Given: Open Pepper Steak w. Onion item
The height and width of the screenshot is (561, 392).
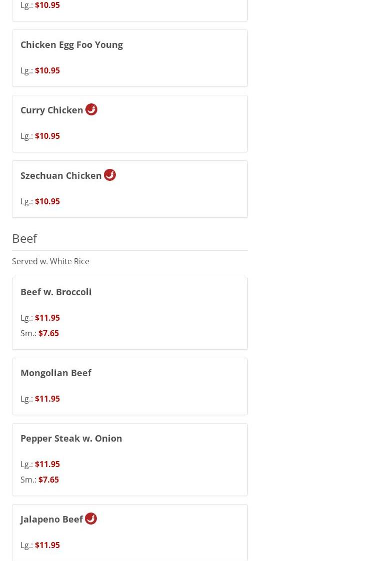Looking at the screenshot, I should pos(71,438).
